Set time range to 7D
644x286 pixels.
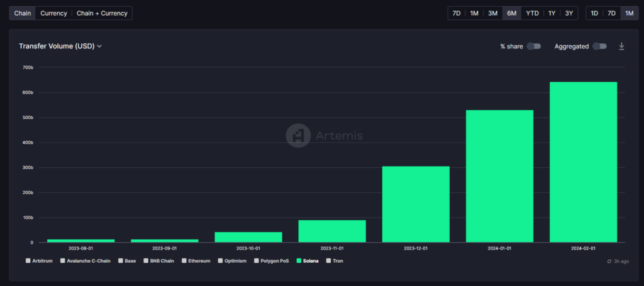pos(457,13)
